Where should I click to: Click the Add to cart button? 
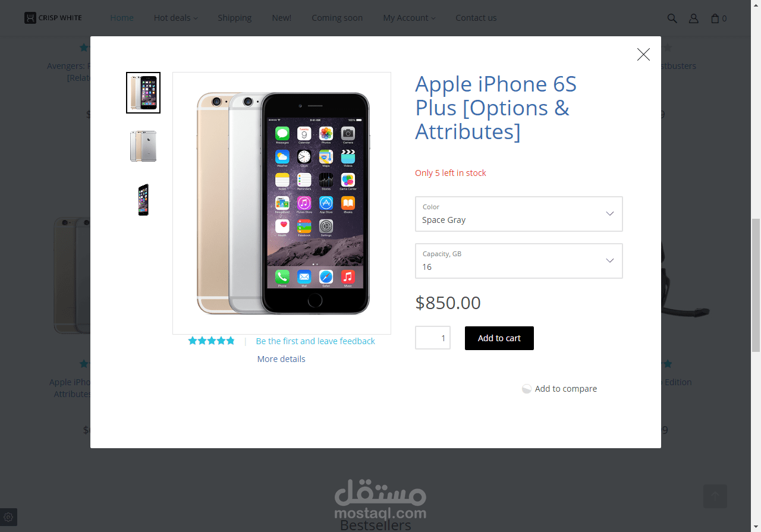pyautogui.click(x=499, y=338)
